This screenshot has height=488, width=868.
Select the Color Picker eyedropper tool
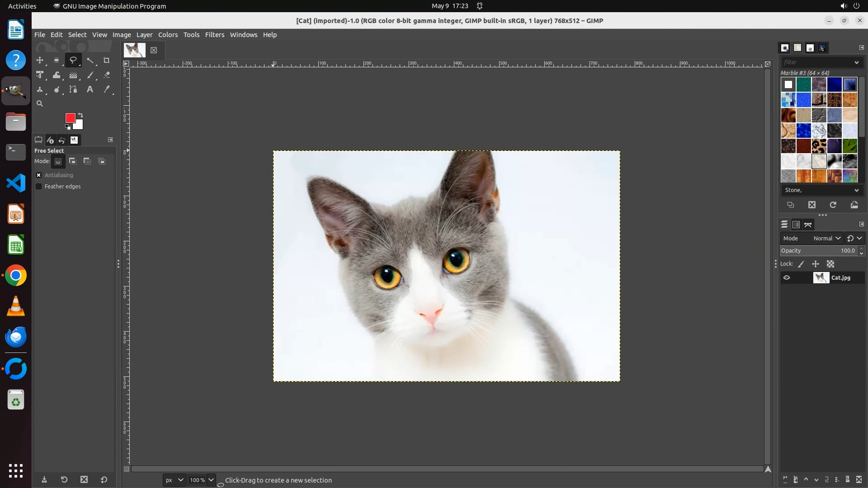pos(107,89)
